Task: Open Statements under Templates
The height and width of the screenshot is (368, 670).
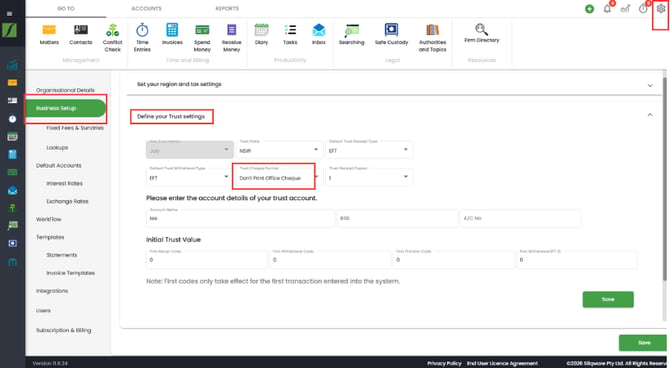Action: (62, 255)
